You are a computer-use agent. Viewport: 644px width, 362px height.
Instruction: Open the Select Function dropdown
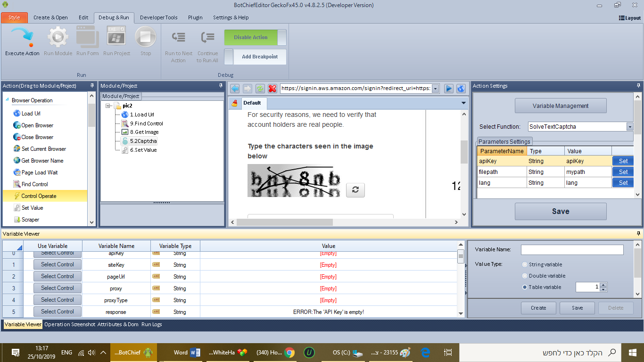[629, 127]
